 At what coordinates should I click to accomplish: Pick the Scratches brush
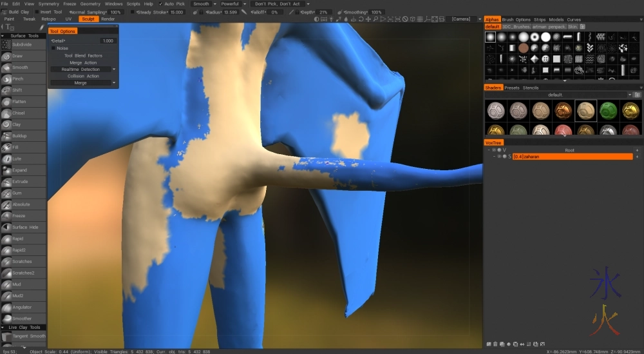click(x=23, y=262)
